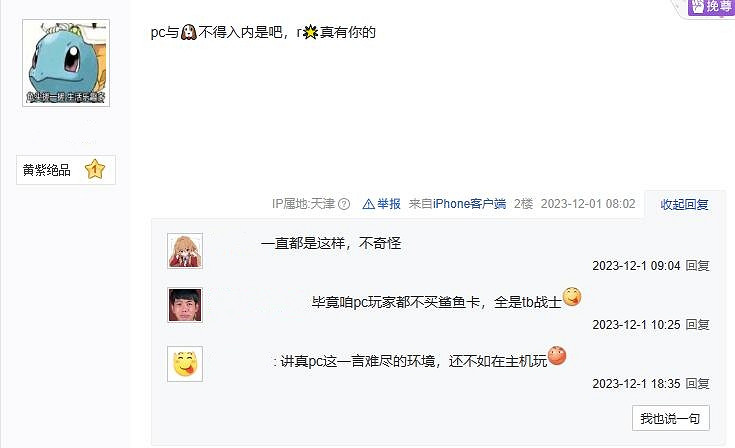Collapse replies with 收起回复

click(x=684, y=204)
